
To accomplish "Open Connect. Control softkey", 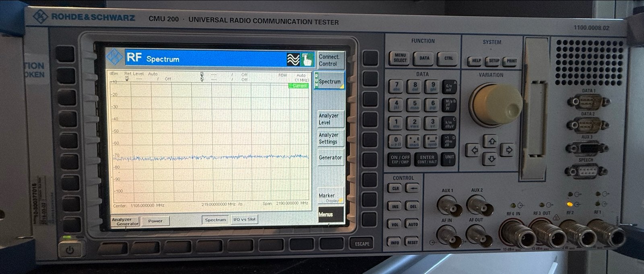I will tap(330, 60).
